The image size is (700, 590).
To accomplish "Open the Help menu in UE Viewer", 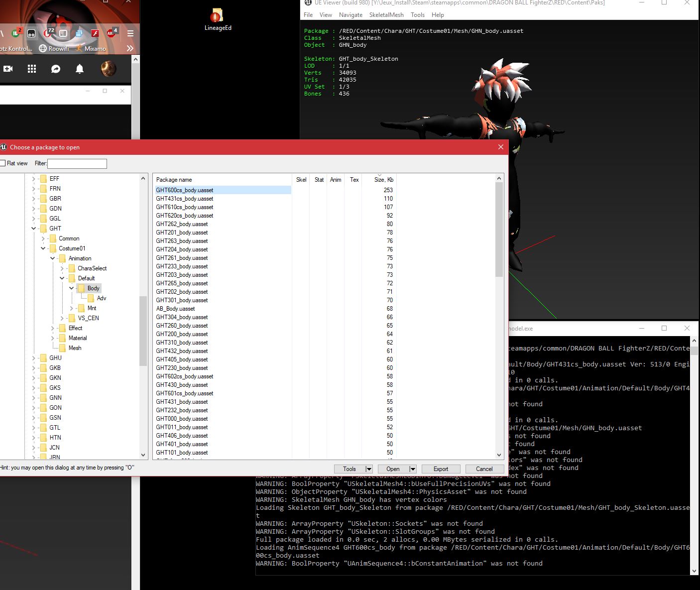I will (438, 15).
